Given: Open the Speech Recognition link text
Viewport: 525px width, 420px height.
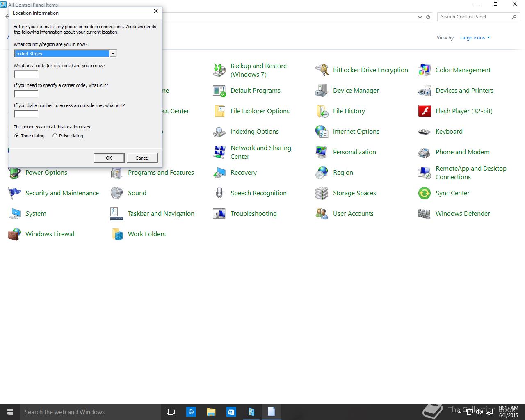Looking at the screenshot, I should point(258,193).
